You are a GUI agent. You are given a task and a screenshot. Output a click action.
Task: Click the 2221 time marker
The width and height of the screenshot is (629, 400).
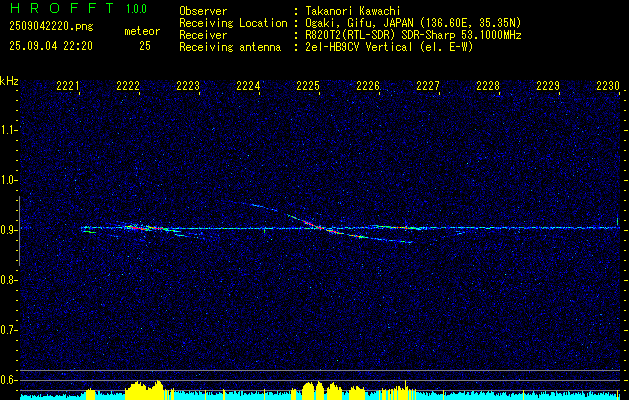[x=68, y=86]
